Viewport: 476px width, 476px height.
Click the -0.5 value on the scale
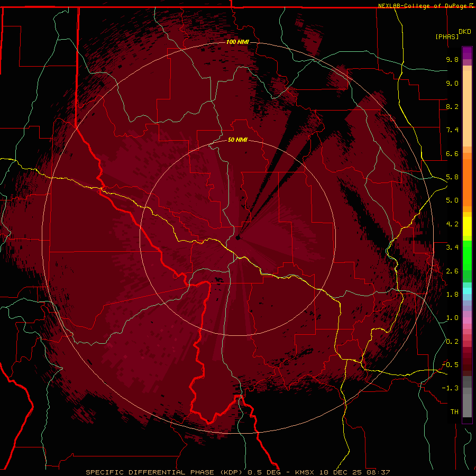coord(451,365)
